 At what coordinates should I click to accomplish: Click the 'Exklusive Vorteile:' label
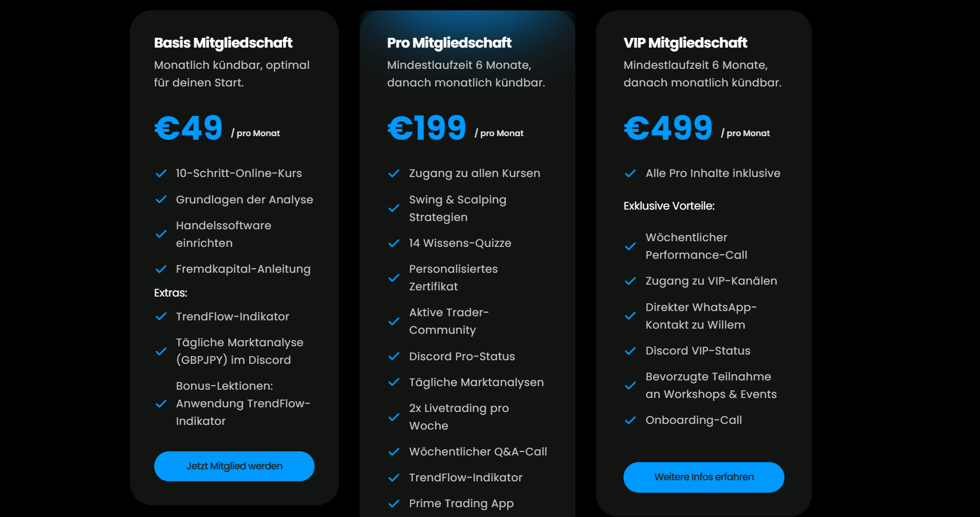coord(669,206)
